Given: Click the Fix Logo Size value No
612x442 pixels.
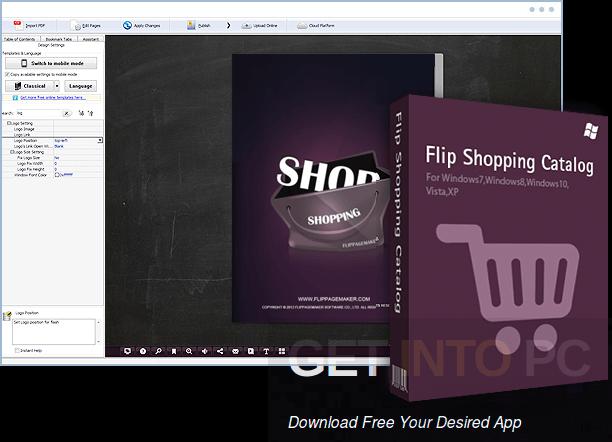Looking at the screenshot, I should click(x=57, y=158).
